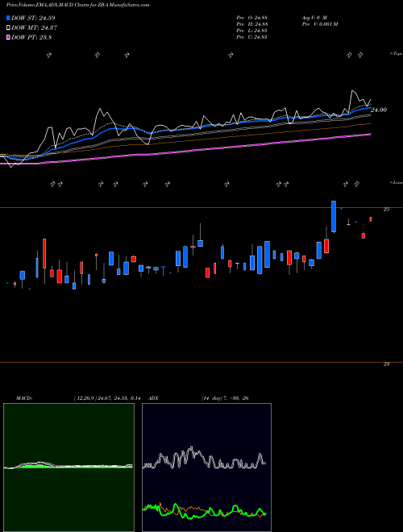
Task: Click the ADX (14 day) values text
Action: coord(225,398)
